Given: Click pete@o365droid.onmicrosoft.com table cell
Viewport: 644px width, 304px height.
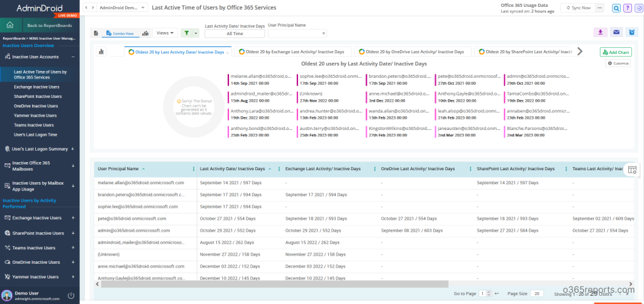Looking at the screenshot, I should coord(132,219).
